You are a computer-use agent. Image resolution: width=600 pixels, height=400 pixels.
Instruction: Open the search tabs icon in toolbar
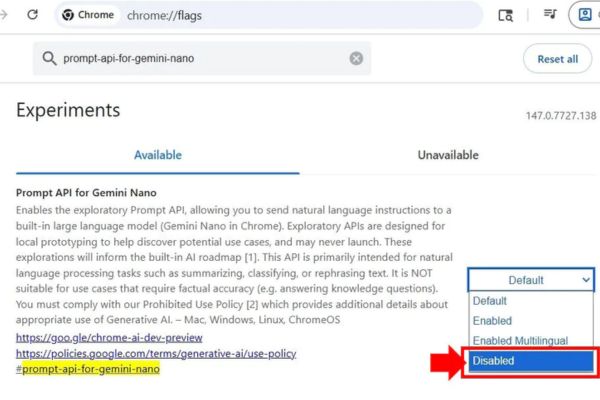coord(505,15)
